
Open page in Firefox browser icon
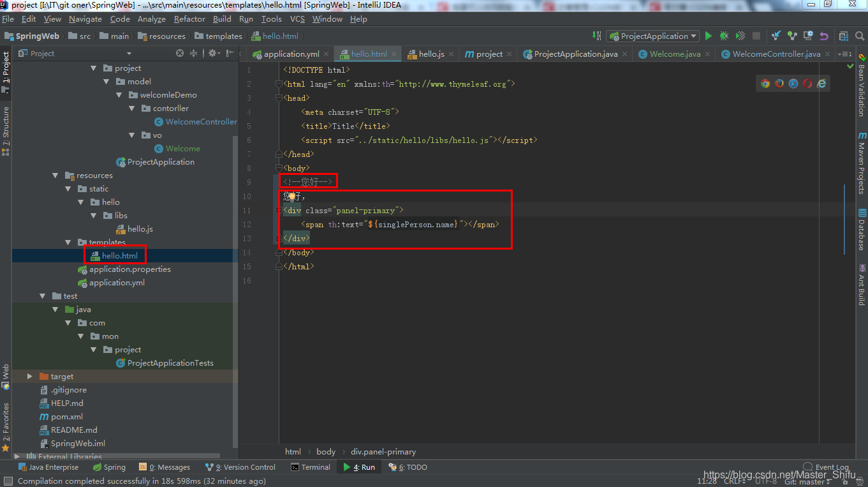pos(779,84)
